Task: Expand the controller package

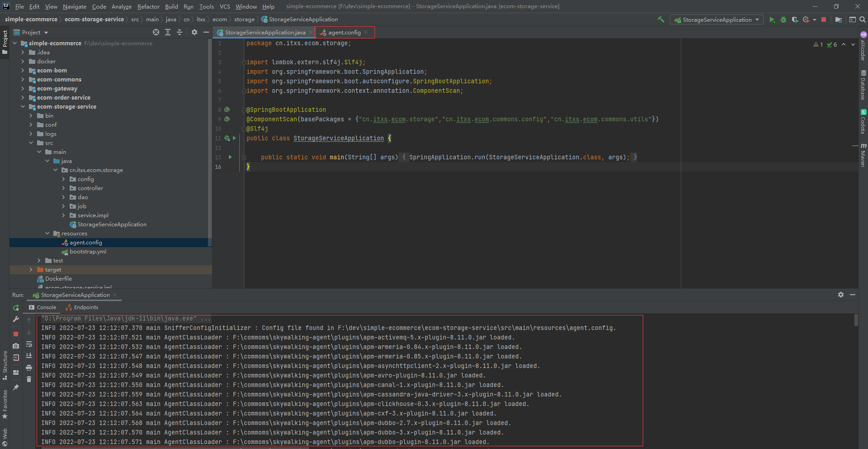Action: [x=63, y=188]
